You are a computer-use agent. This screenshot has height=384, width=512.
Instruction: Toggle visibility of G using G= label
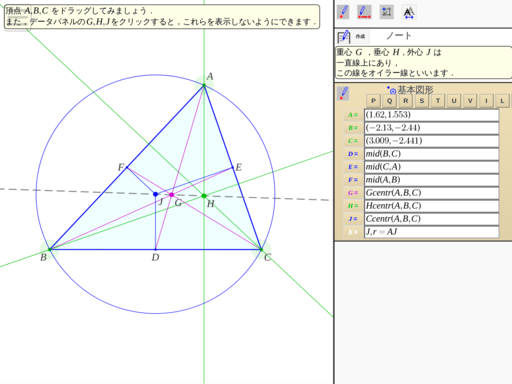tap(353, 193)
